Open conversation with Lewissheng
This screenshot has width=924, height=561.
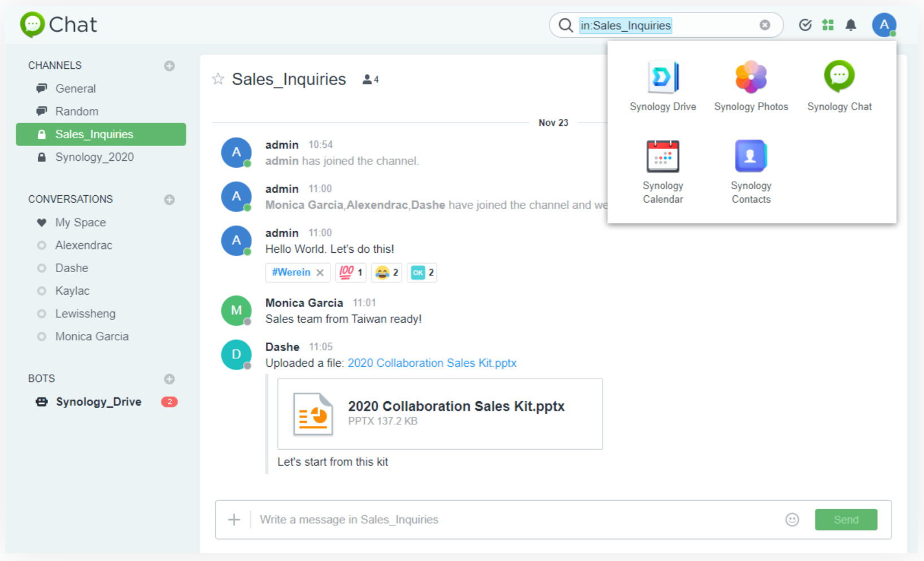click(101, 313)
